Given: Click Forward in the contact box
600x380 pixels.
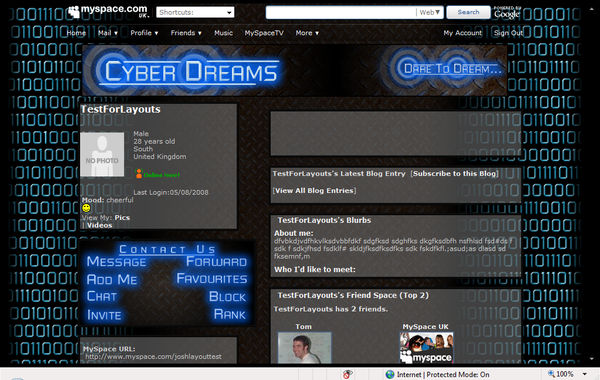Looking at the screenshot, I should 217,262.
